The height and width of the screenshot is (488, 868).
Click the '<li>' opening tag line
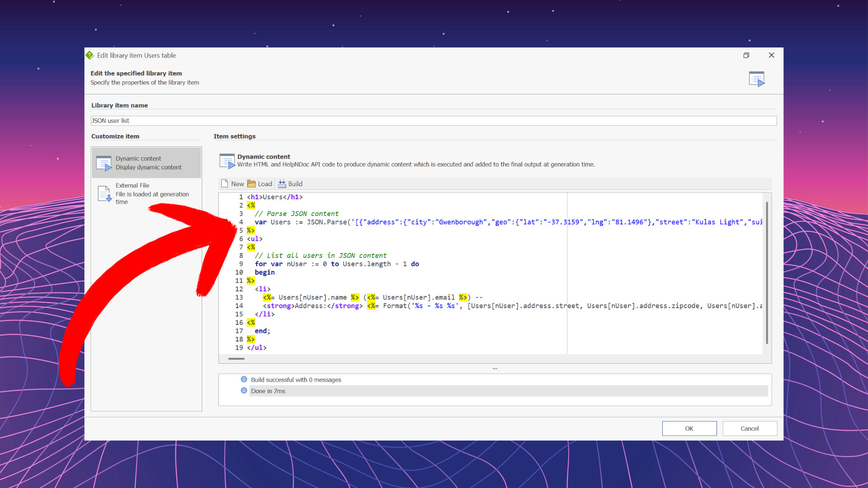coord(263,289)
